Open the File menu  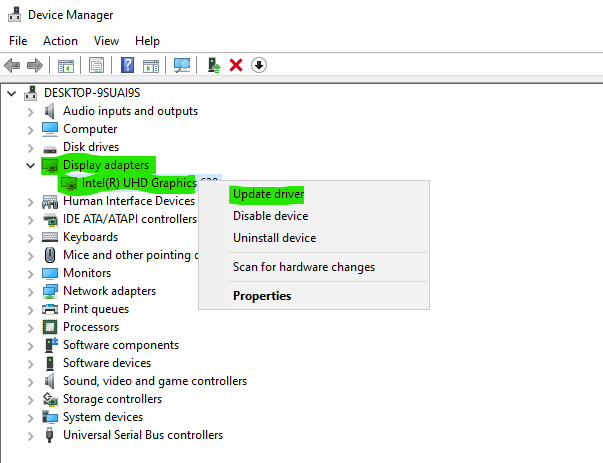point(18,41)
